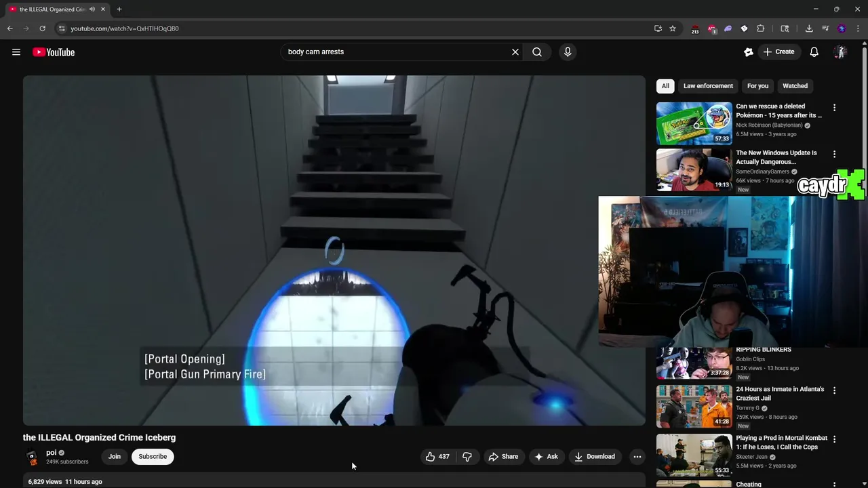Open poi channel name link
The height and width of the screenshot is (488, 868).
point(52,453)
